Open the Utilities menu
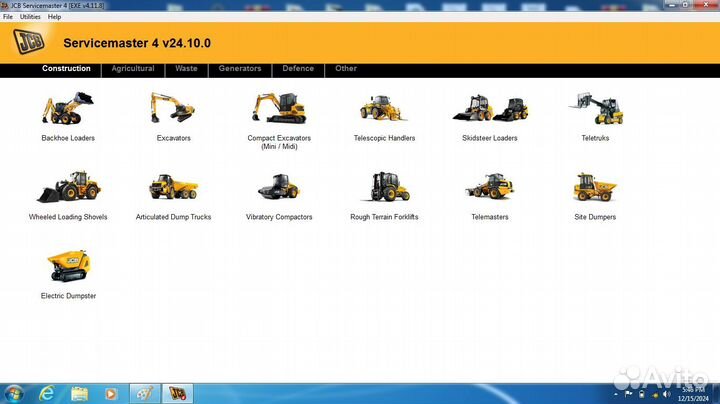The image size is (720, 404). tap(30, 17)
